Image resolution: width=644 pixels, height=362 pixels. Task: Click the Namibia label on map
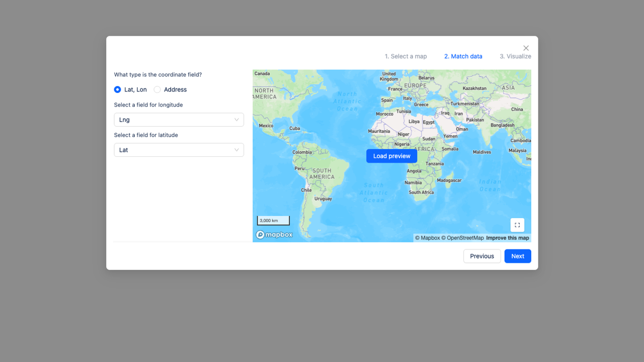point(413,183)
